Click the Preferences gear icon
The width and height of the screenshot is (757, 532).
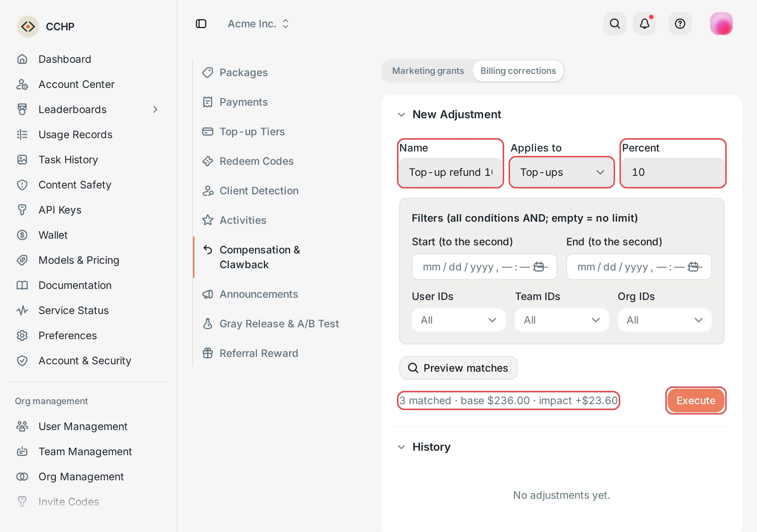click(22, 335)
